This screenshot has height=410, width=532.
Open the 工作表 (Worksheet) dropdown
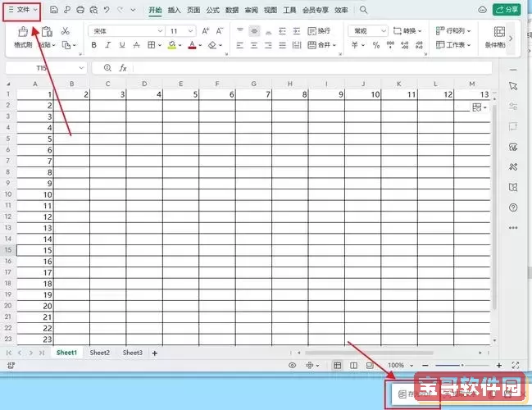point(453,45)
